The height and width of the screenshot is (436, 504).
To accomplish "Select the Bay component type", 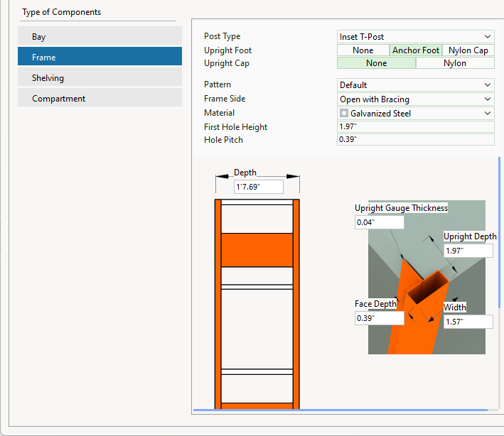I will click(x=100, y=36).
